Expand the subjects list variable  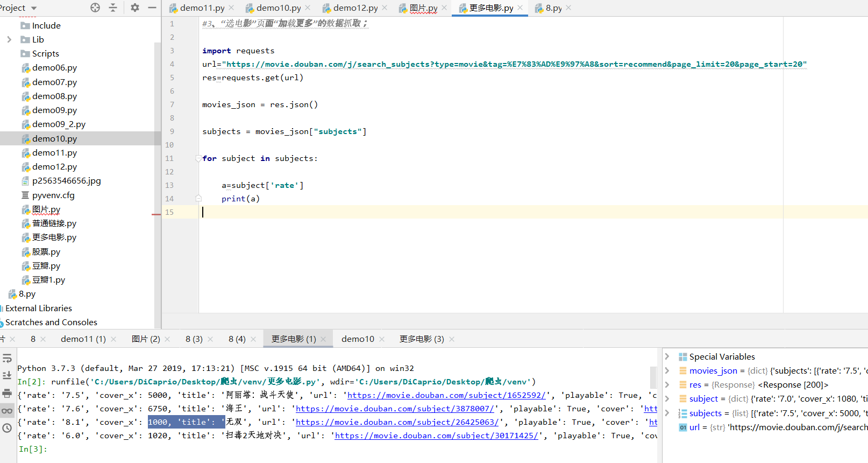[667, 413]
